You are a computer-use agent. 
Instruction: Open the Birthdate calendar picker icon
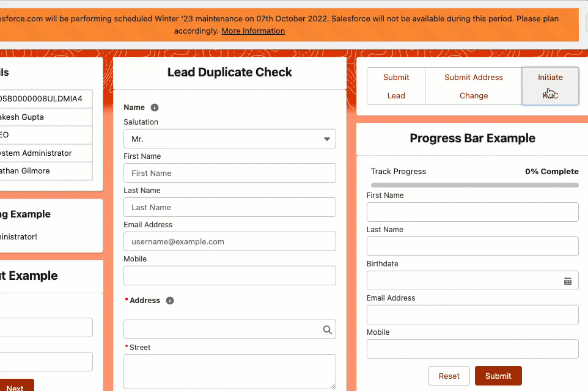[568, 280]
